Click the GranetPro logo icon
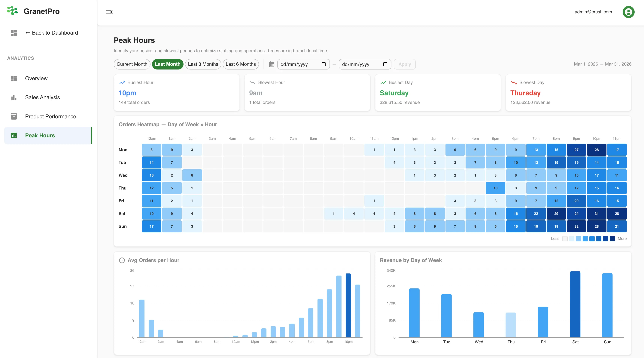 pos(12,11)
